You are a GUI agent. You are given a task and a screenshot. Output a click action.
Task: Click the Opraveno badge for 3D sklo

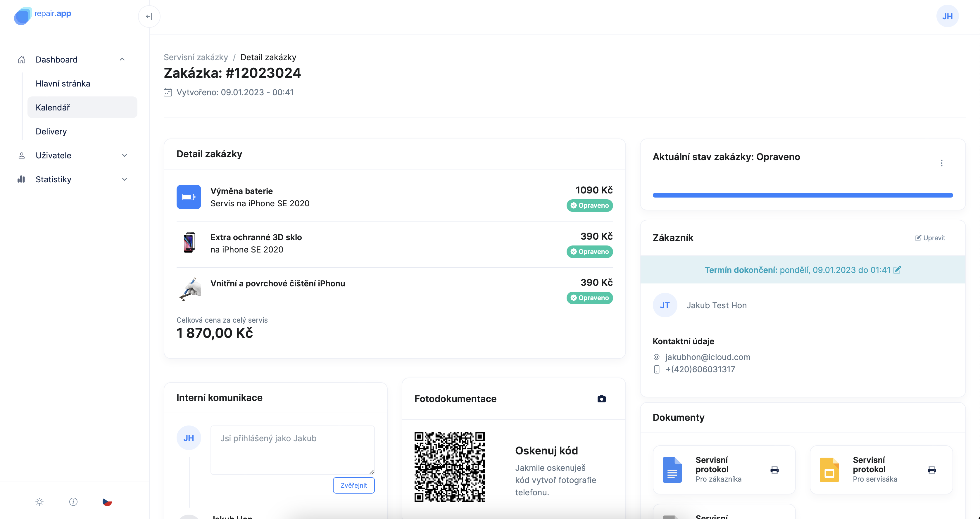point(589,251)
